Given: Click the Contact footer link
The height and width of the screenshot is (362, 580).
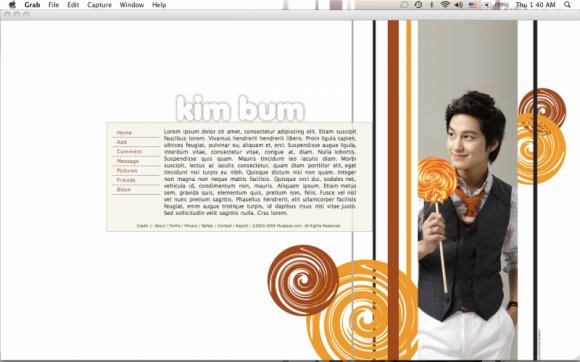Looking at the screenshot, I should [x=224, y=226].
